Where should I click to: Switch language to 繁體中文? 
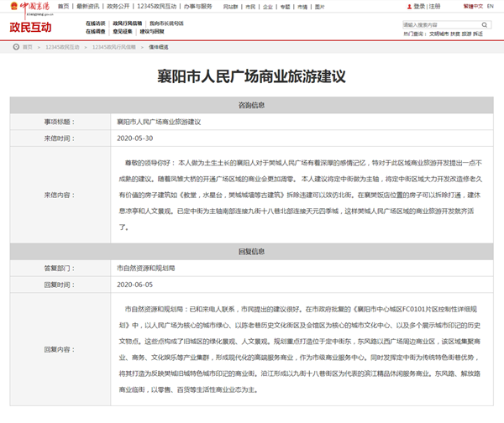coord(475,6)
